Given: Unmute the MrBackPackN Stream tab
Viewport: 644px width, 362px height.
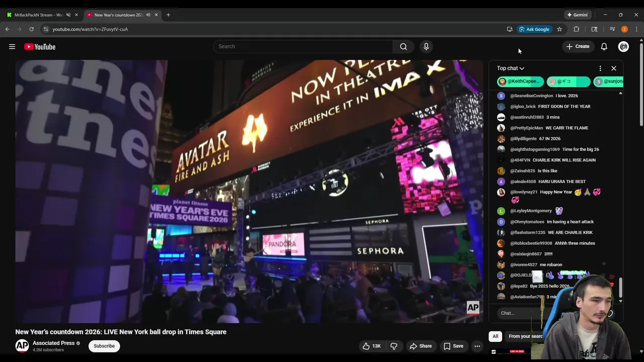Looking at the screenshot, I should [x=68, y=15].
